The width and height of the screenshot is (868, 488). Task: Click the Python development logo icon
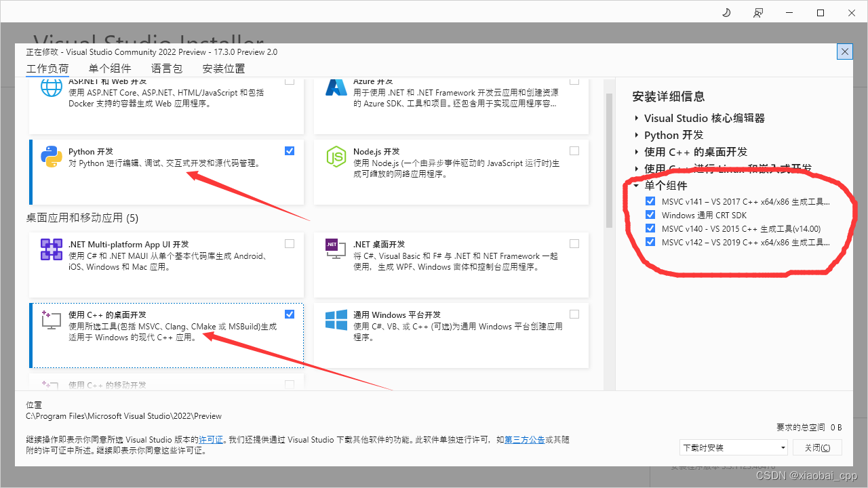pos(52,157)
